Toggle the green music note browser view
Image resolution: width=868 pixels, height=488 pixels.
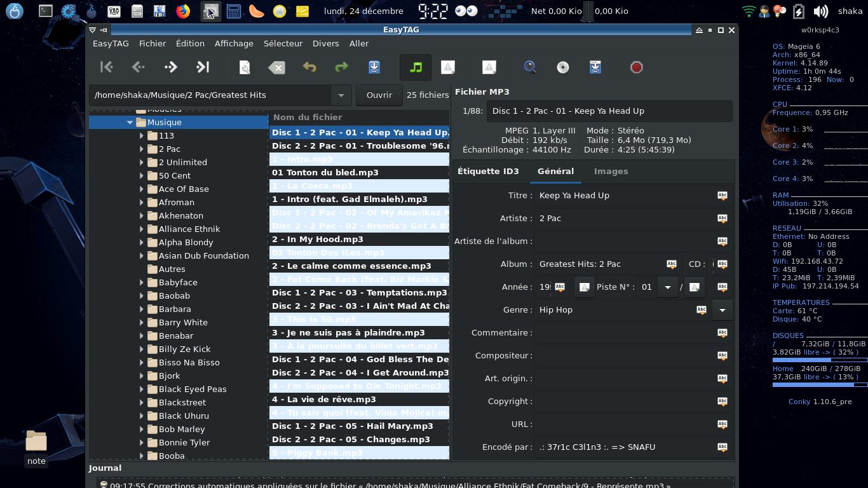tap(416, 67)
